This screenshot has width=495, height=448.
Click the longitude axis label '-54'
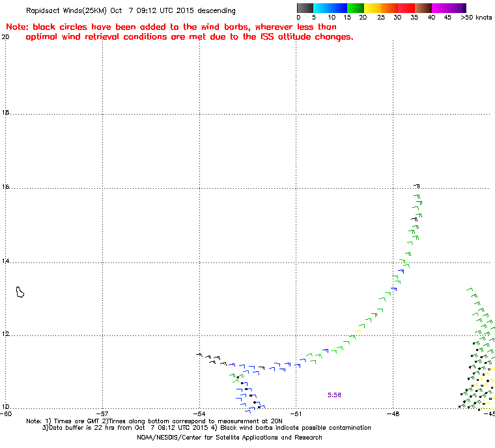[x=199, y=413]
